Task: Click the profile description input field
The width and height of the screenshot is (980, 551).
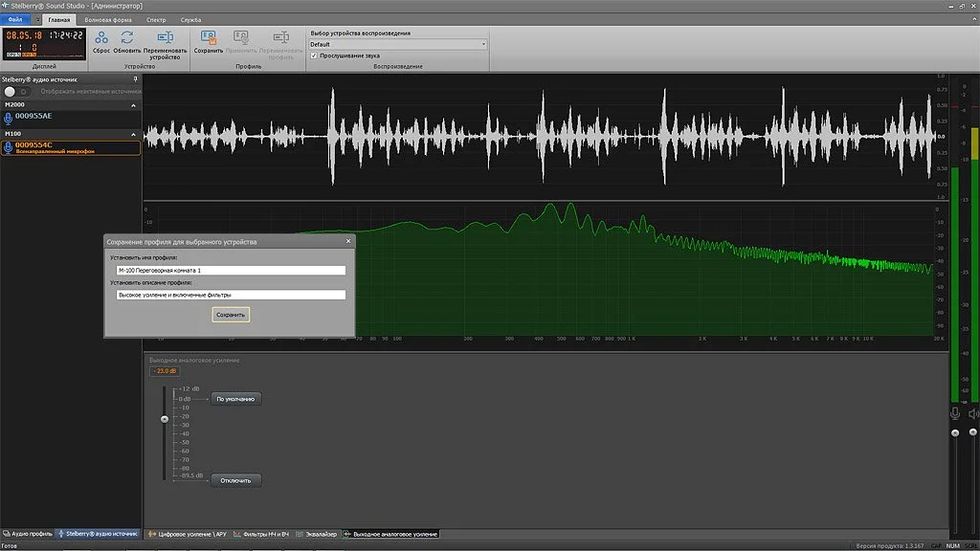Action: click(231, 295)
